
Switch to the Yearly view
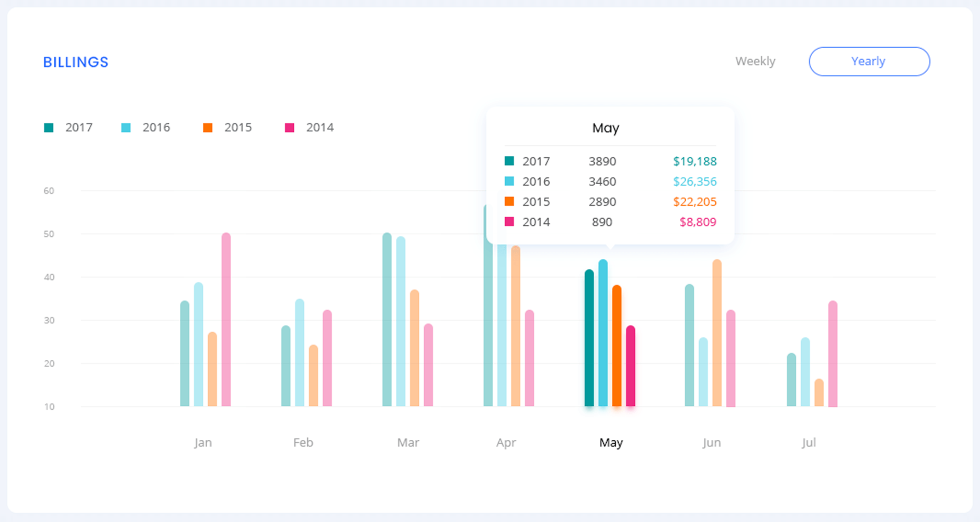pyautogui.click(x=869, y=61)
